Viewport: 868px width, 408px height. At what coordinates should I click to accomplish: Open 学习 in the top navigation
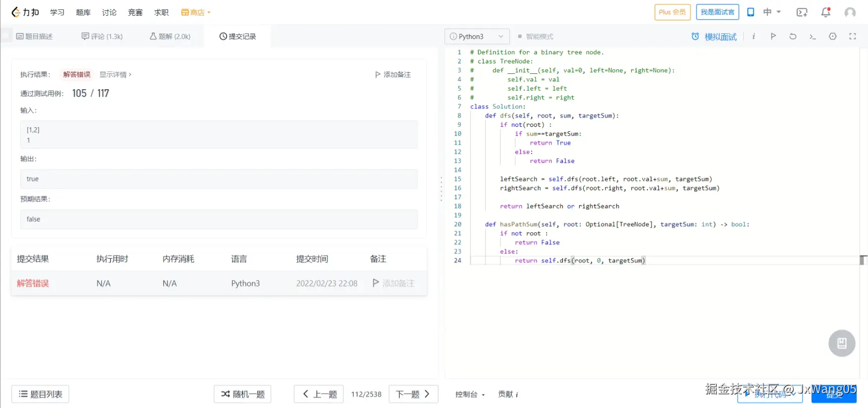(x=57, y=12)
